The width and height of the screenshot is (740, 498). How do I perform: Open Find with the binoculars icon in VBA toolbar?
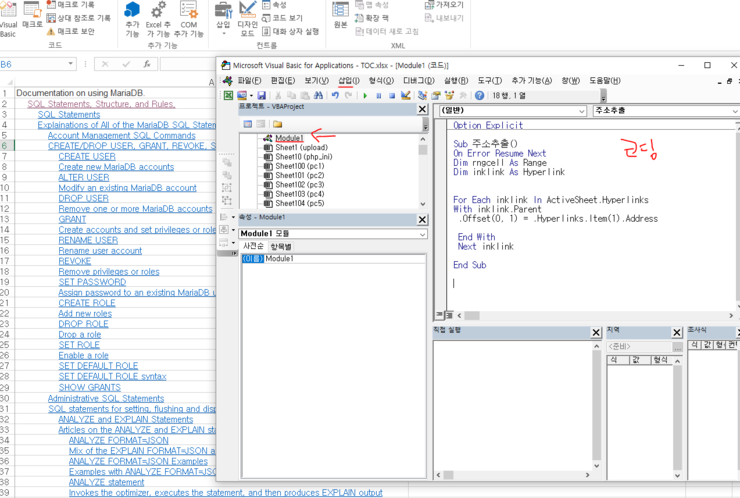click(319, 95)
